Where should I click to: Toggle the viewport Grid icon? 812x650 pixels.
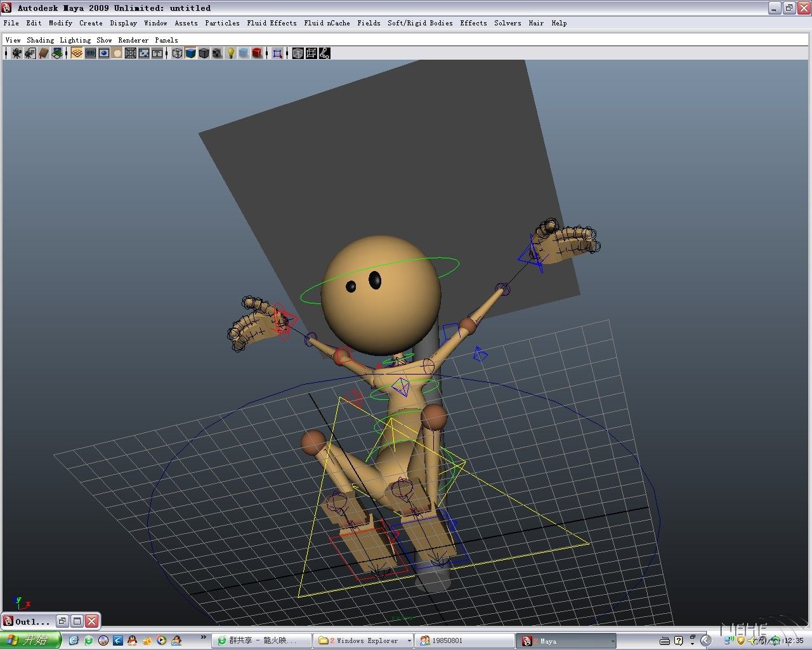click(77, 53)
